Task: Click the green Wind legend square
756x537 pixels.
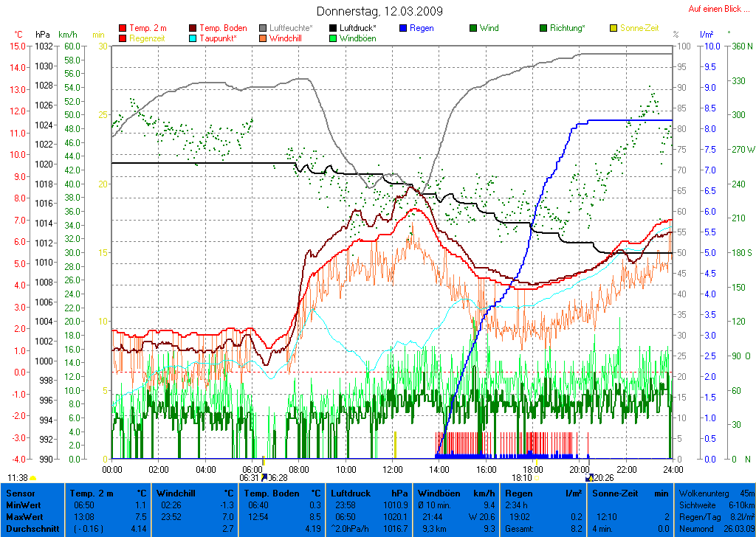Action: (x=473, y=29)
